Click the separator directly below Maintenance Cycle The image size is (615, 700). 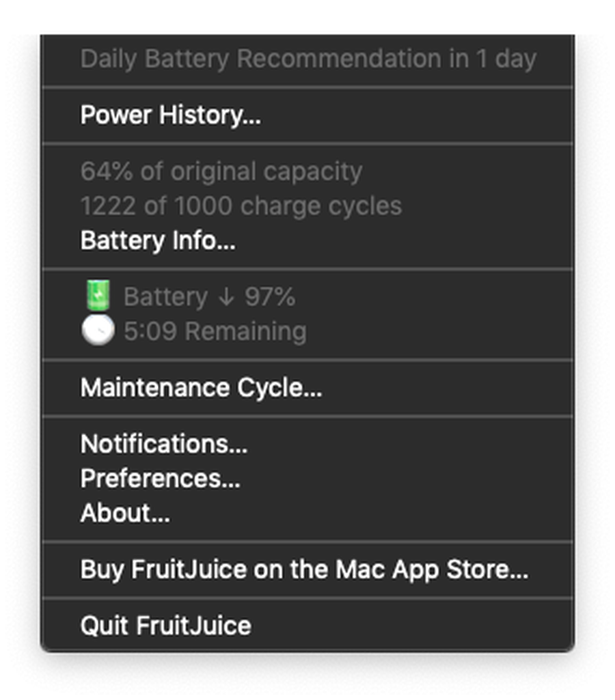pos(307,416)
